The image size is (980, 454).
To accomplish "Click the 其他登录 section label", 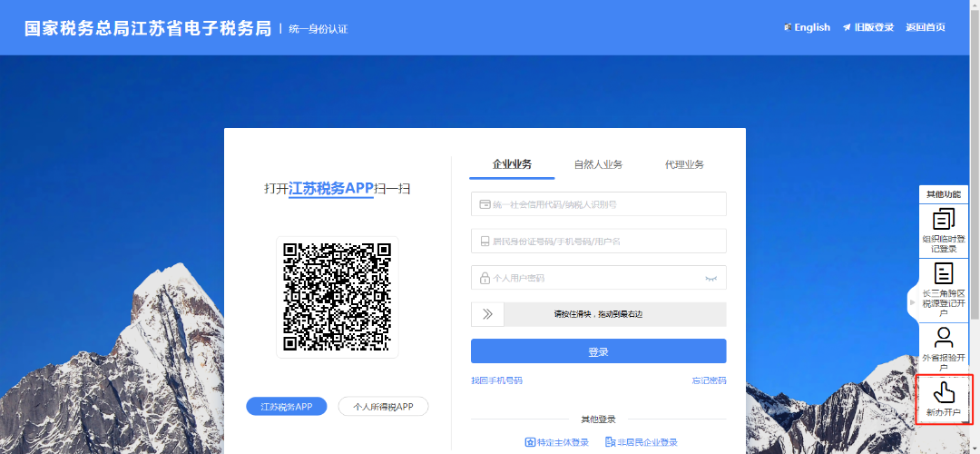I will (x=598, y=419).
